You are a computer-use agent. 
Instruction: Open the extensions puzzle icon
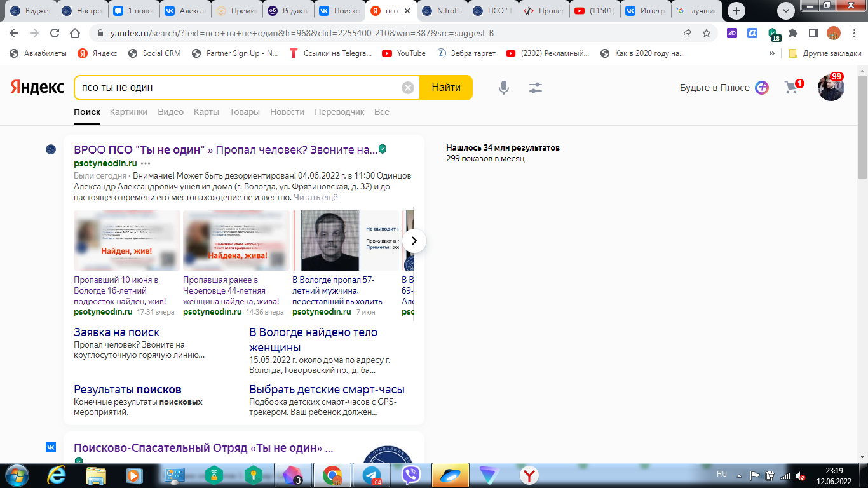[x=793, y=33]
